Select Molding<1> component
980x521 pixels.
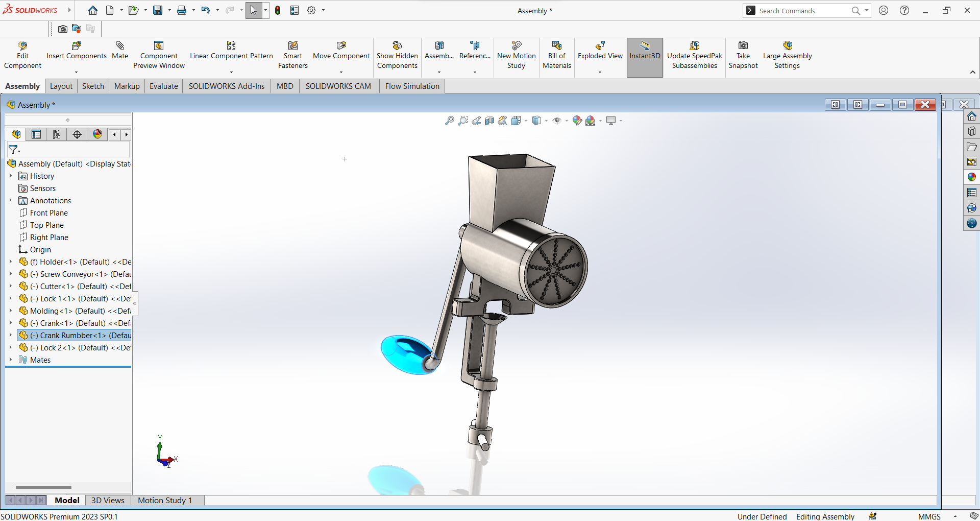(x=75, y=311)
